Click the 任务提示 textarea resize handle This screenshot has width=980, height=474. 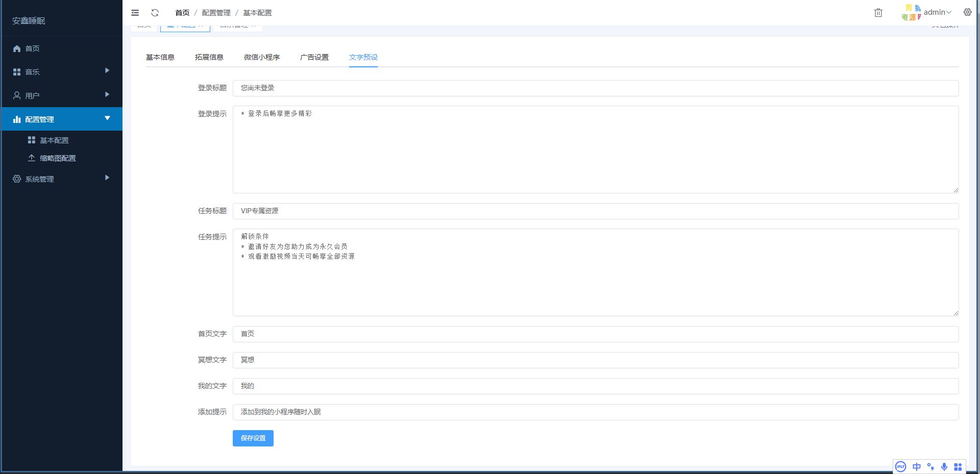pyautogui.click(x=955, y=313)
